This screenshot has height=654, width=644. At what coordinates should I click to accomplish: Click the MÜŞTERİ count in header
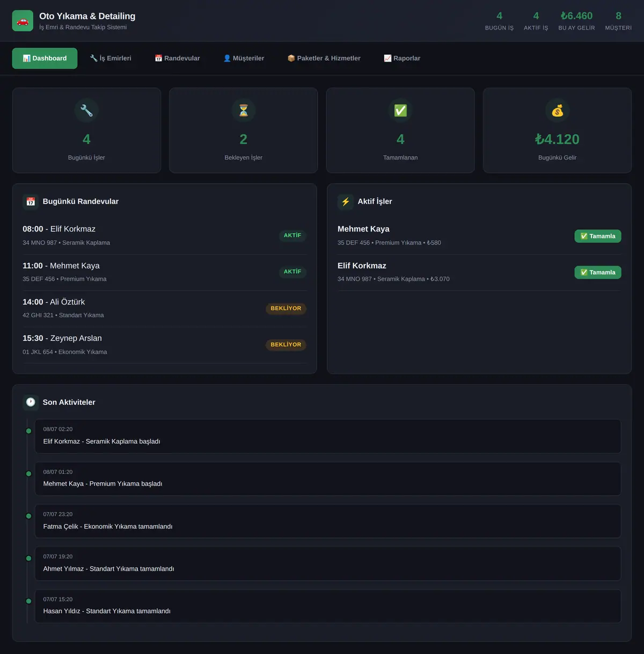(x=618, y=21)
